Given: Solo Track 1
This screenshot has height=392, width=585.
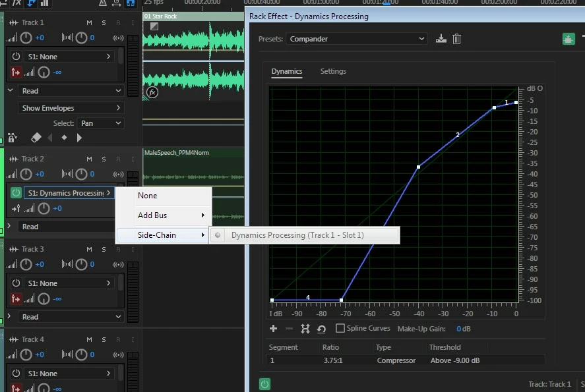Looking at the screenshot, I should [104, 23].
